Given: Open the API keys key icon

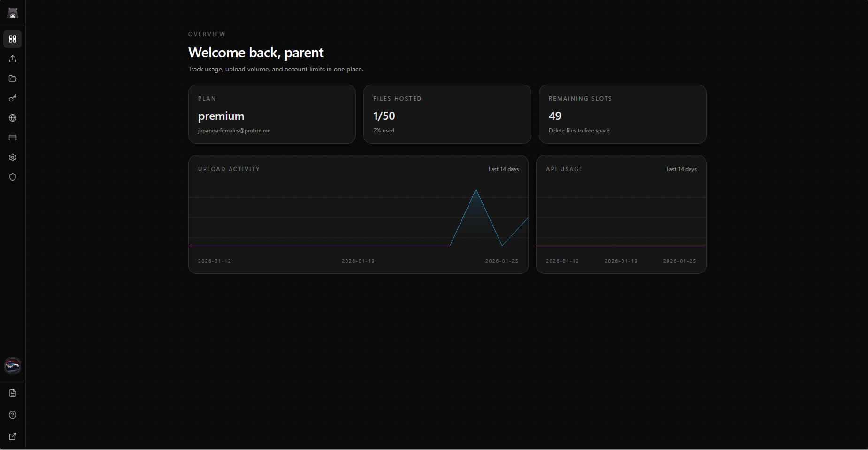Looking at the screenshot, I should tap(13, 98).
